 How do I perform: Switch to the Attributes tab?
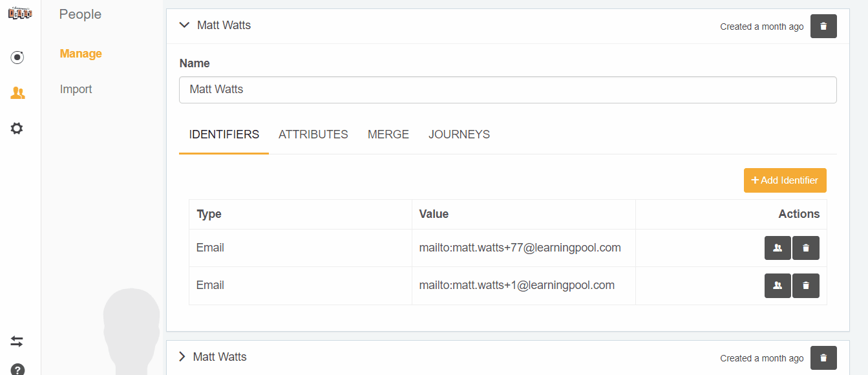[x=313, y=134]
